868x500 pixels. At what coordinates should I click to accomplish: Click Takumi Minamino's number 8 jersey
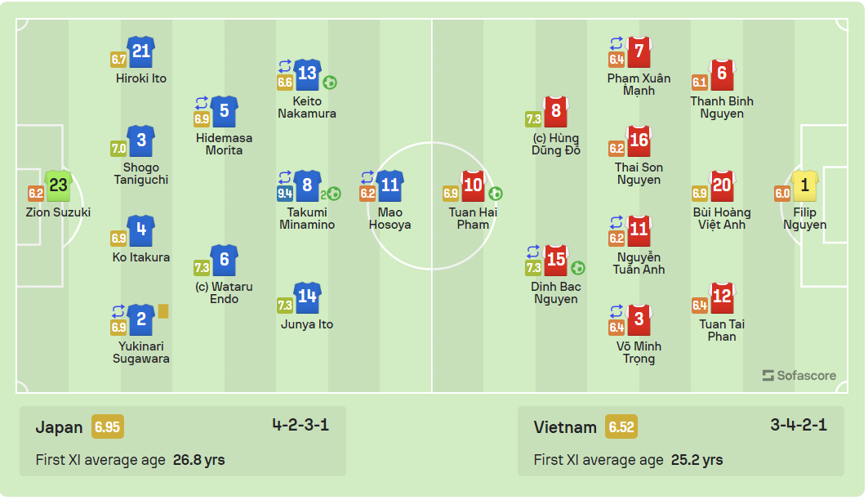(307, 185)
